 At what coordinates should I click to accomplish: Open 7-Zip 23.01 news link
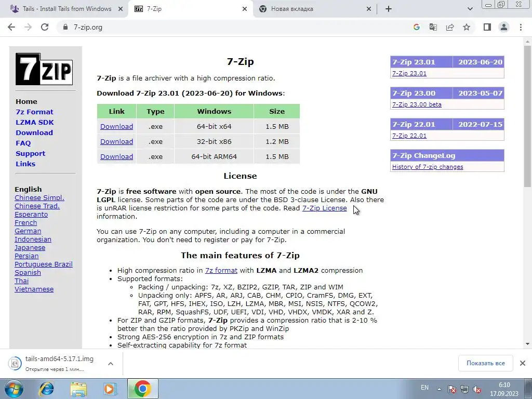409,73
